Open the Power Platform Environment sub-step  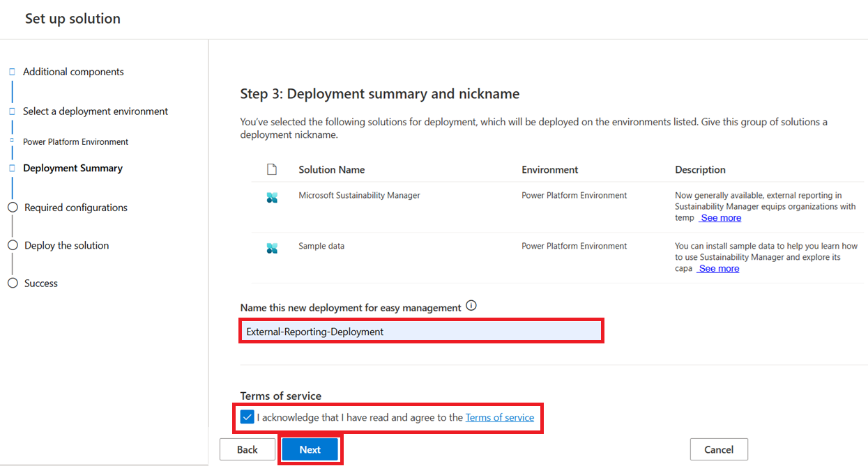tap(75, 142)
